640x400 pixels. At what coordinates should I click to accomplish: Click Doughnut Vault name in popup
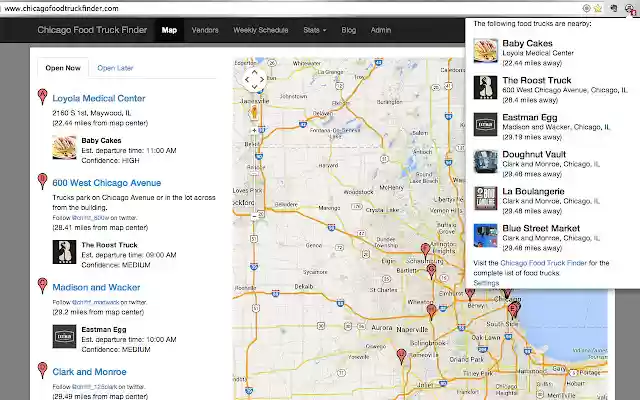[534, 154]
